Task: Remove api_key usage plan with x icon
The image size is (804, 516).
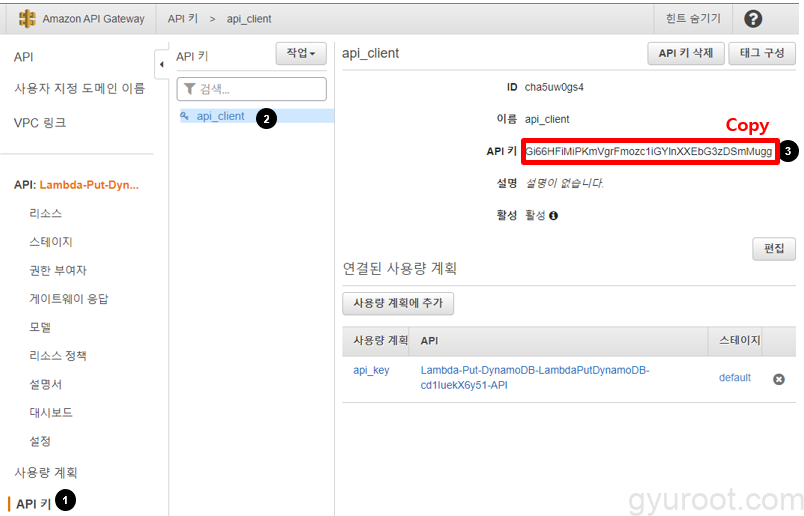Action: [x=778, y=379]
